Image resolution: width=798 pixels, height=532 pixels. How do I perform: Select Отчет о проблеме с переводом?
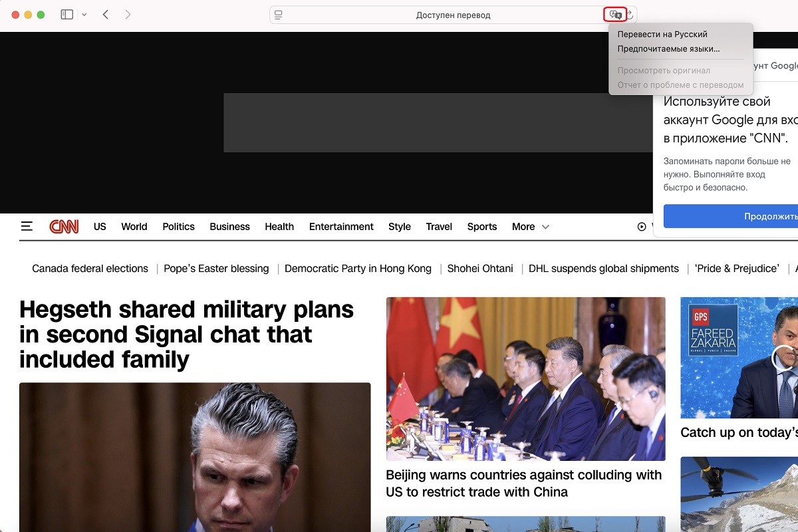tap(680, 85)
